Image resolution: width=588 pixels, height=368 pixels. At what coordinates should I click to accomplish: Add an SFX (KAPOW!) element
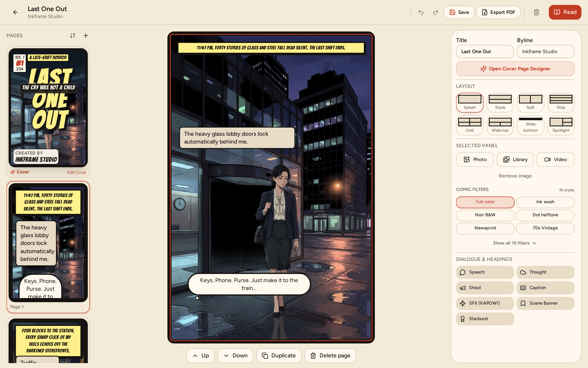tap(485, 304)
